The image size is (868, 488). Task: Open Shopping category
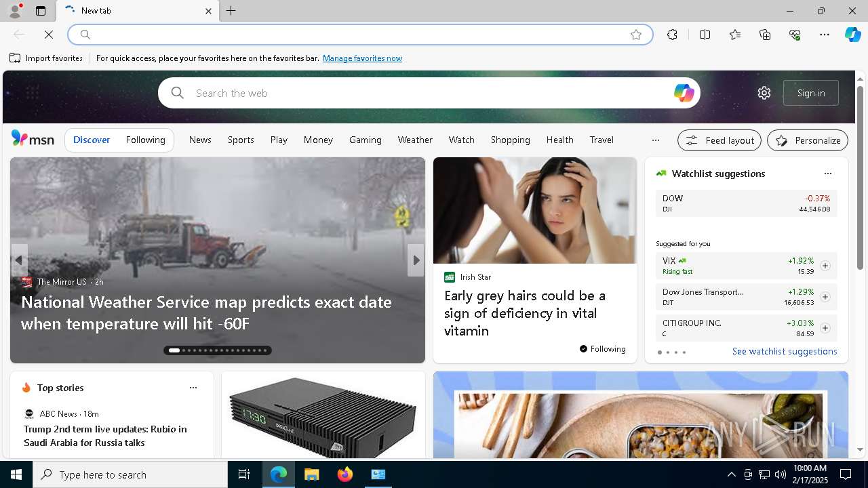[510, 140]
